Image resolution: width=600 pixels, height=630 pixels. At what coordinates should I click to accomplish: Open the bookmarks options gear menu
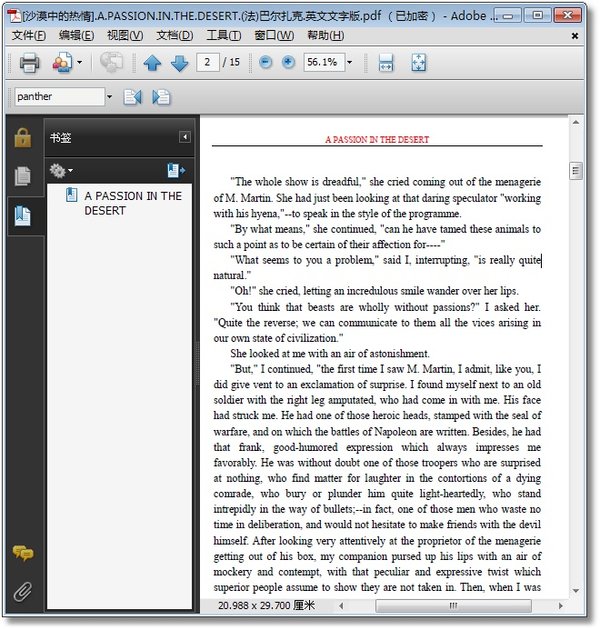click(x=61, y=171)
